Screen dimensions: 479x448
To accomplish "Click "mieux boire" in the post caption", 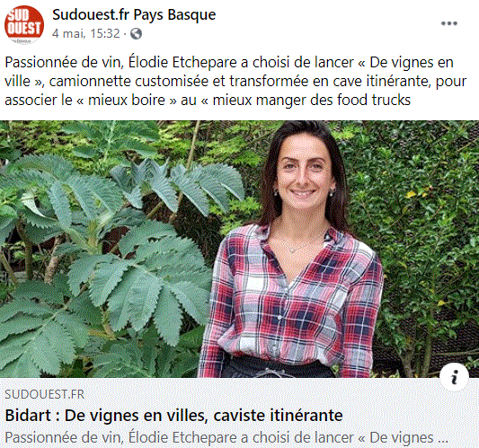I will pyautogui.click(x=127, y=100).
